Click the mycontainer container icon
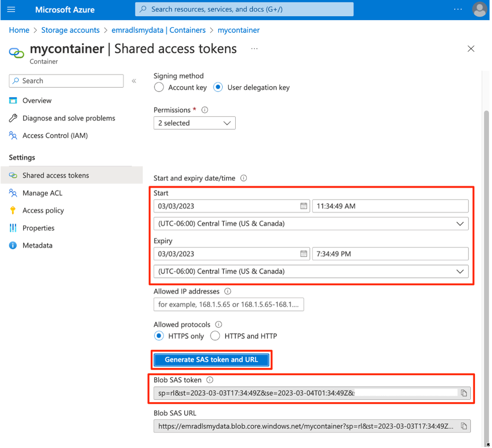The height and width of the screenshot is (448, 492). 16,53
